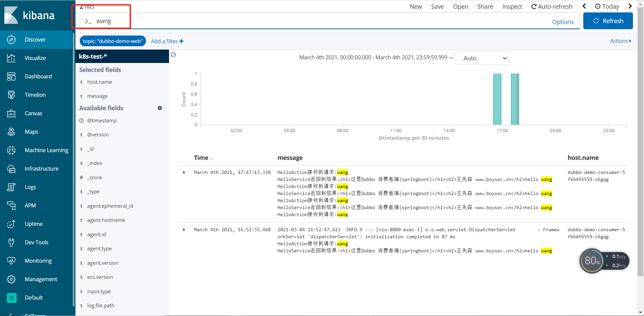
Task: Open the k8s-test-* index pattern selector
Action: coord(122,56)
